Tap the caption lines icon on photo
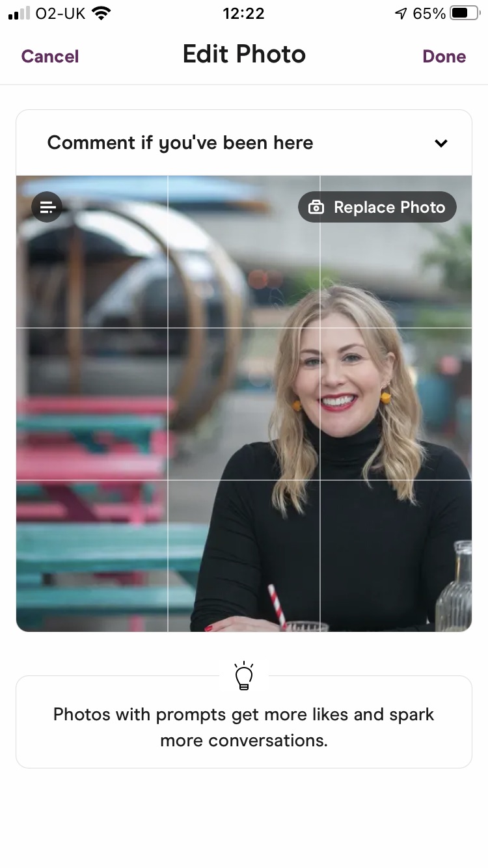The width and height of the screenshot is (488, 868). pyautogui.click(x=47, y=208)
